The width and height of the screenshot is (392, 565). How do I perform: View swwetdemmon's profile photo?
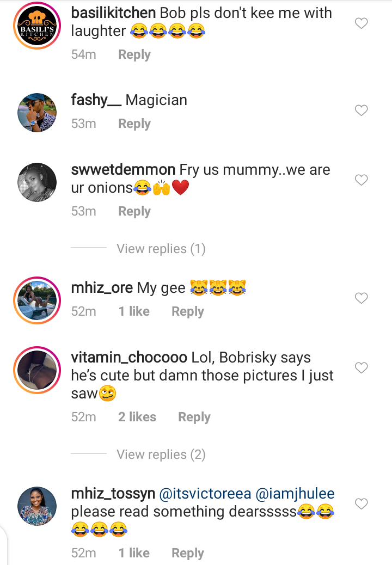pos(37,182)
